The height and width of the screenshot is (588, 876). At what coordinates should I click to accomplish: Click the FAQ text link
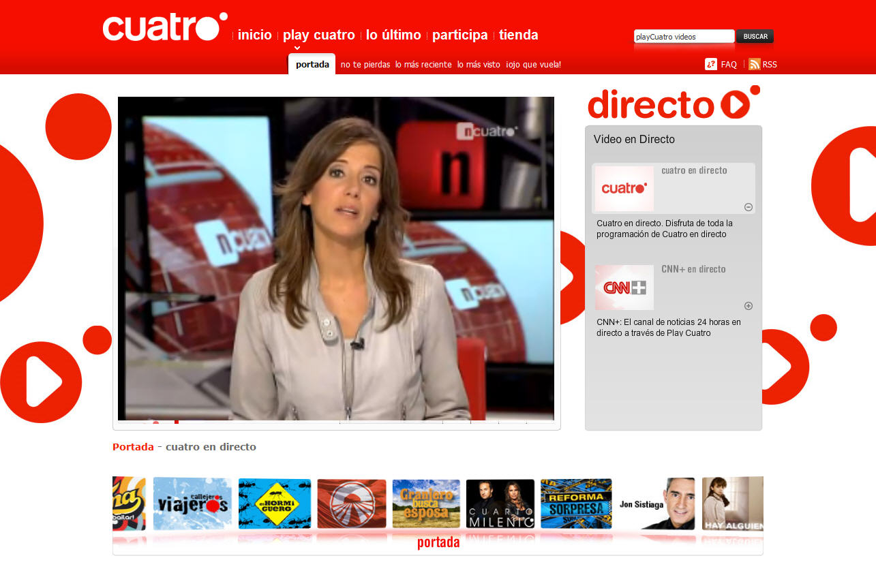point(729,65)
